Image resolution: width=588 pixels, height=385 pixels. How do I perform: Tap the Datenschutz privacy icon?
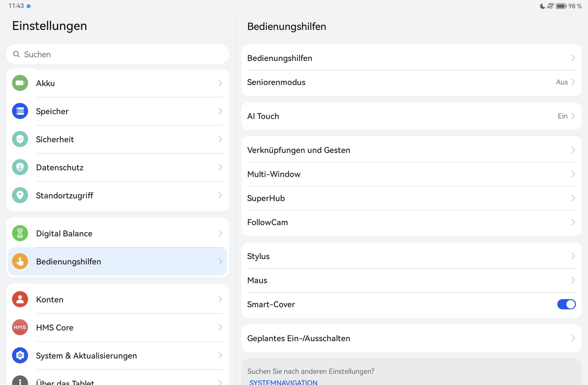[20, 167]
